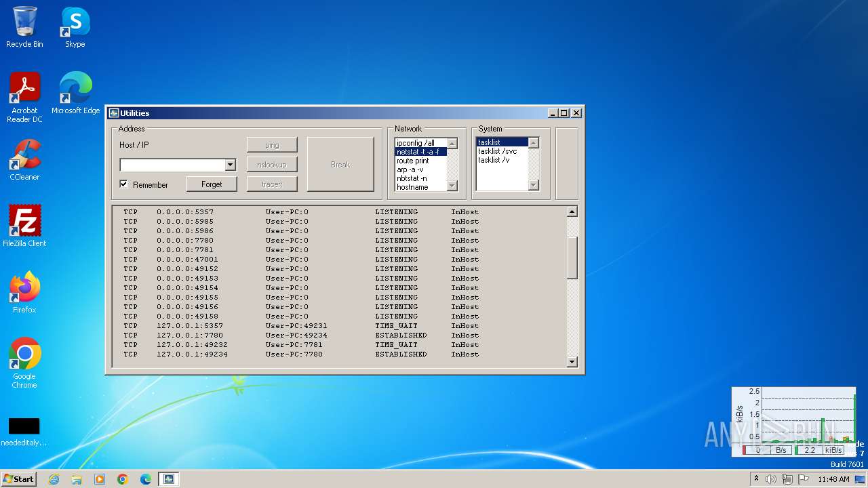Click the 127.0.0.1:7780 ESTABLISHED row
Image resolution: width=868 pixels, height=488 pixels.
[301, 335]
